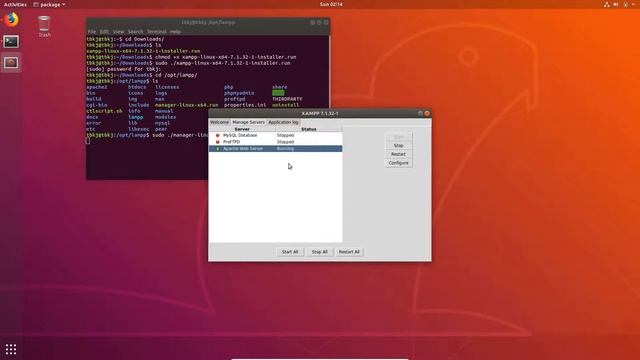640x360 pixels.
Task: Click the Restart button for selected server
Action: tap(398, 154)
